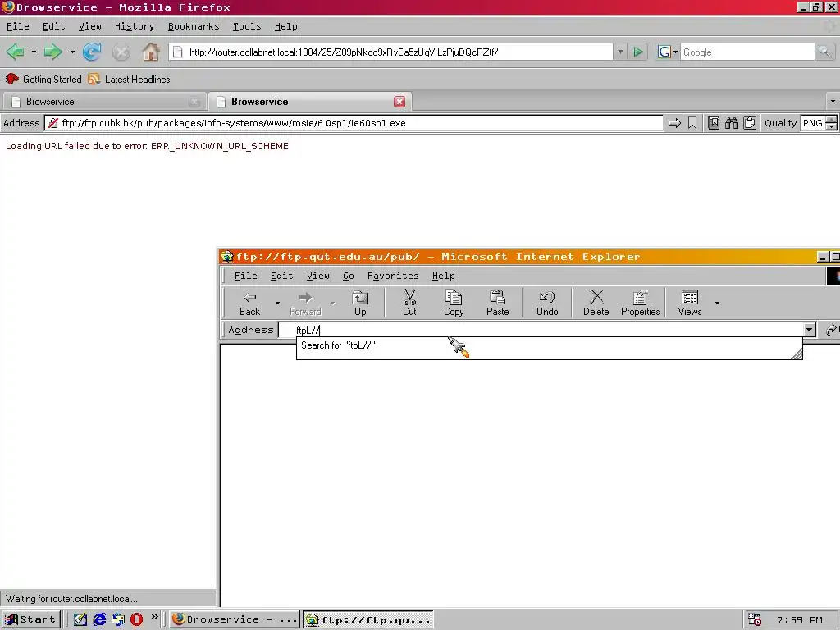
Task: Click Delete button in Internet Explorer
Action: tap(596, 304)
